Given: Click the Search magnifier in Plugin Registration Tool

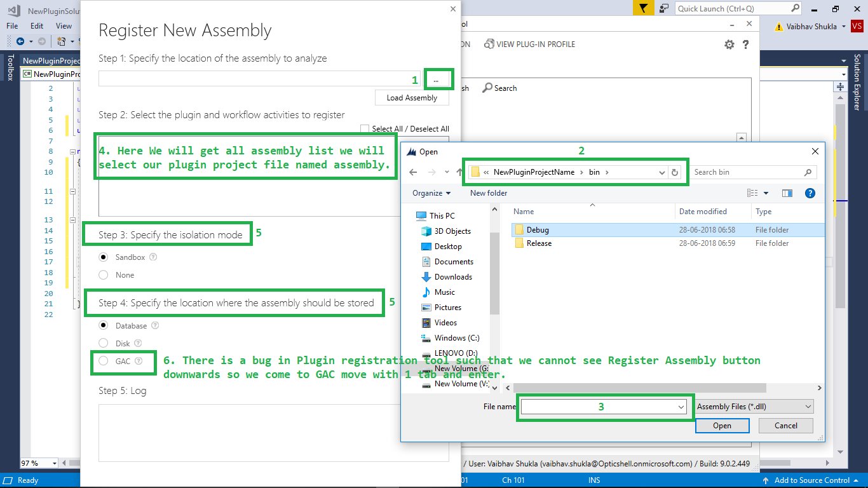Looking at the screenshot, I should (488, 88).
